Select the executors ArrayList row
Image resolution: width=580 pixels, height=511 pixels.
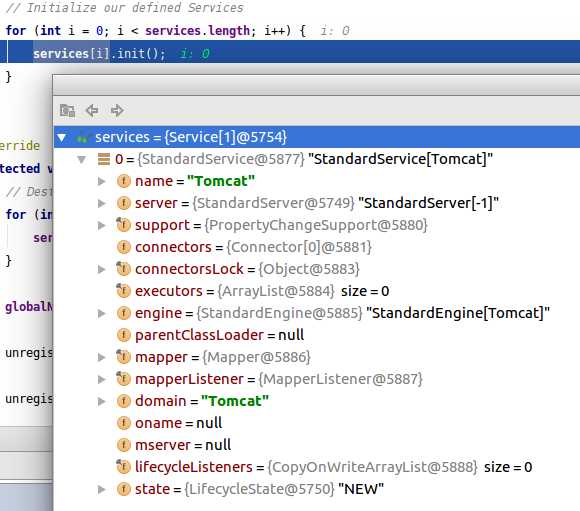[317, 291]
